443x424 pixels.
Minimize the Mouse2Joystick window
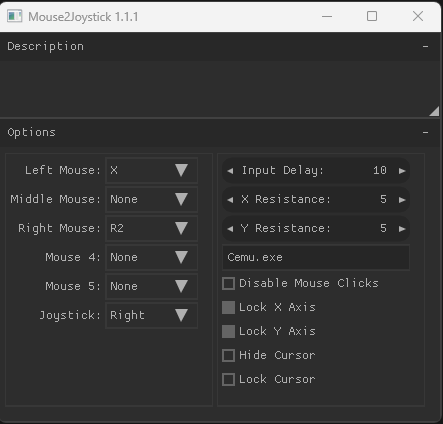pyautogui.click(x=327, y=16)
